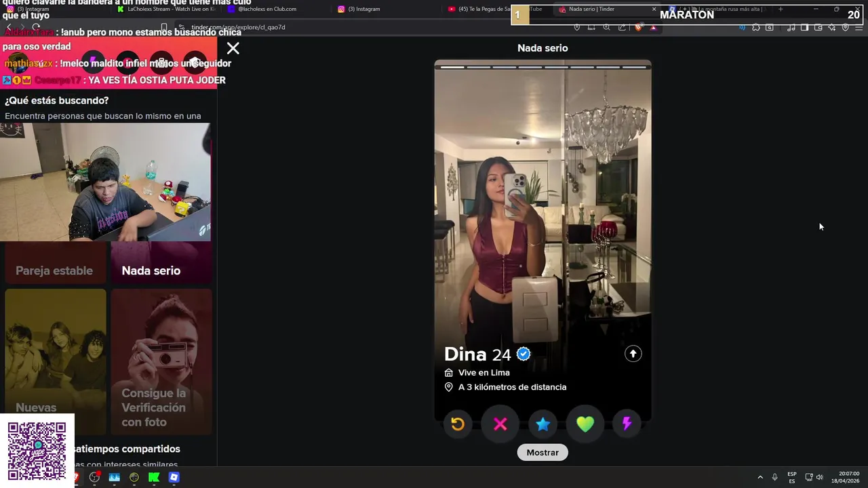Click the taskbar volume speaker icon

click(x=819, y=477)
